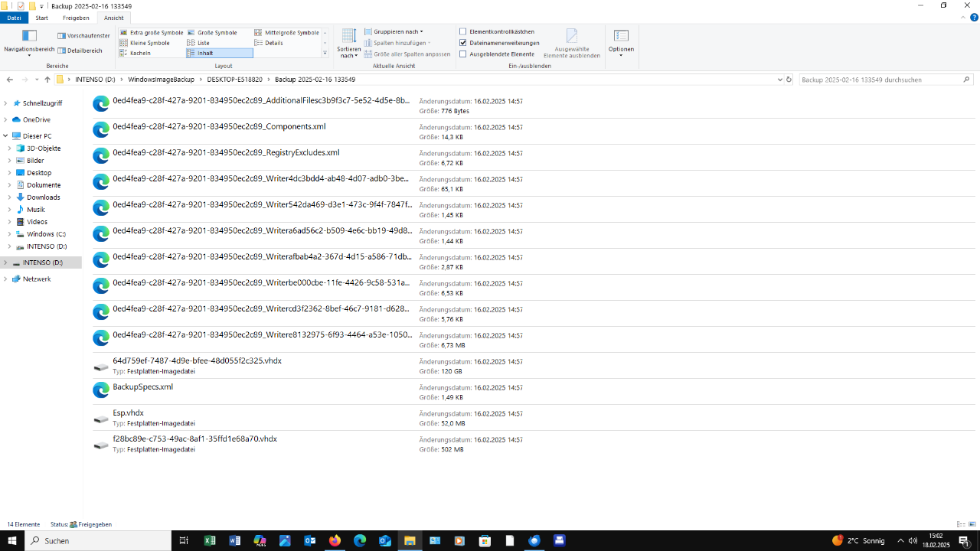This screenshot has height=551, width=980.
Task: Select Mittelgroße Symbole layout
Action: pyautogui.click(x=286, y=33)
